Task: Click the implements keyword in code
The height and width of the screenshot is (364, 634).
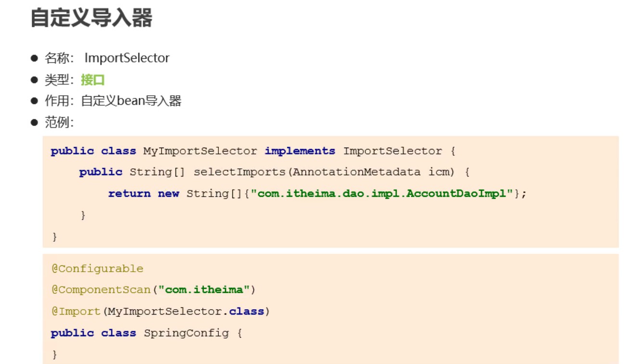Action: [300, 151]
